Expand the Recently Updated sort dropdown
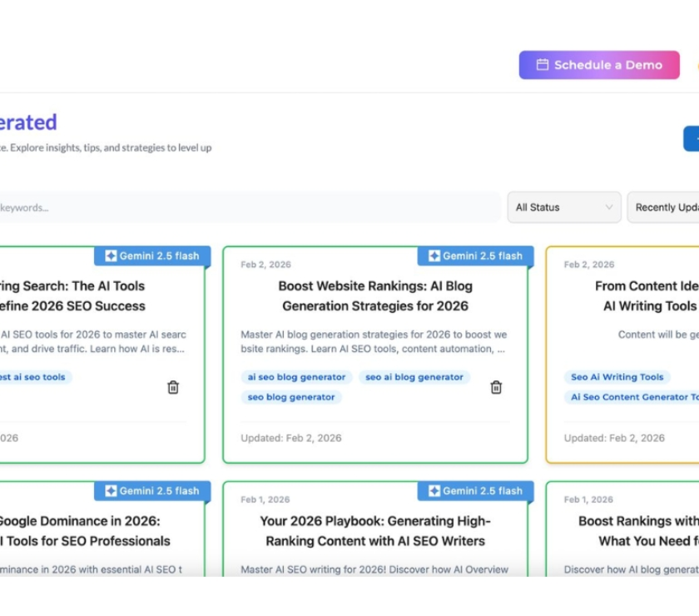Screen dimensions: 699x616 pyautogui.click(x=664, y=207)
